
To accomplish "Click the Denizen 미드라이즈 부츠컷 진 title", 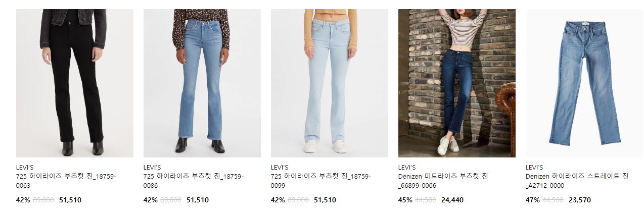I will [x=443, y=181].
